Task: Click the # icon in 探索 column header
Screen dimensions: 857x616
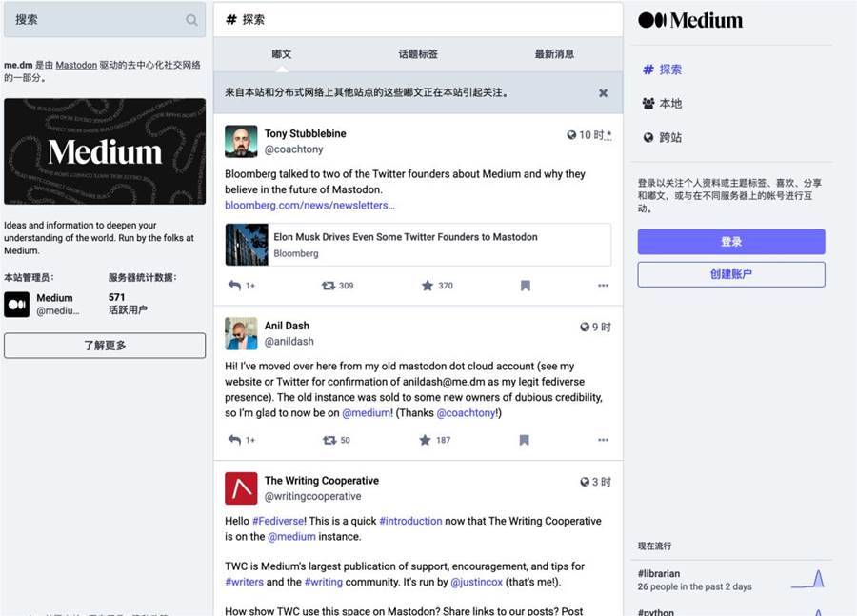Action: pos(231,20)
